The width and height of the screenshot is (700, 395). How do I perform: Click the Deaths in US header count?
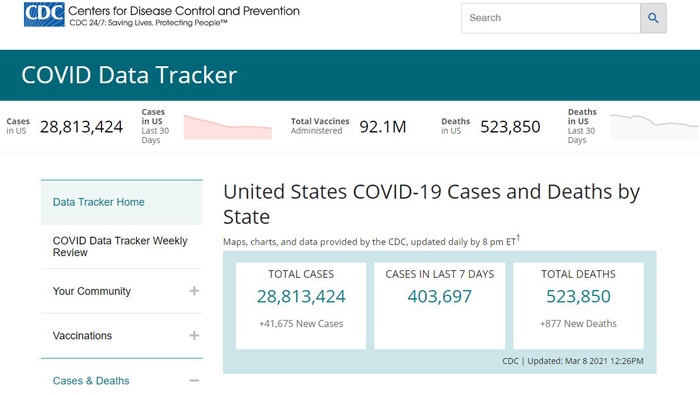pos(510,127)
